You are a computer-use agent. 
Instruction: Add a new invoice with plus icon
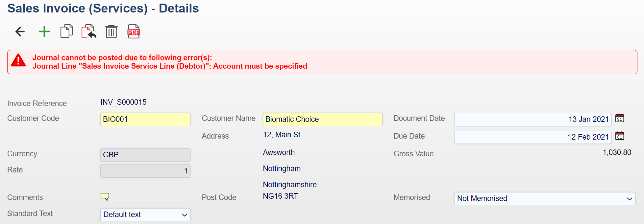click(44, 32)
